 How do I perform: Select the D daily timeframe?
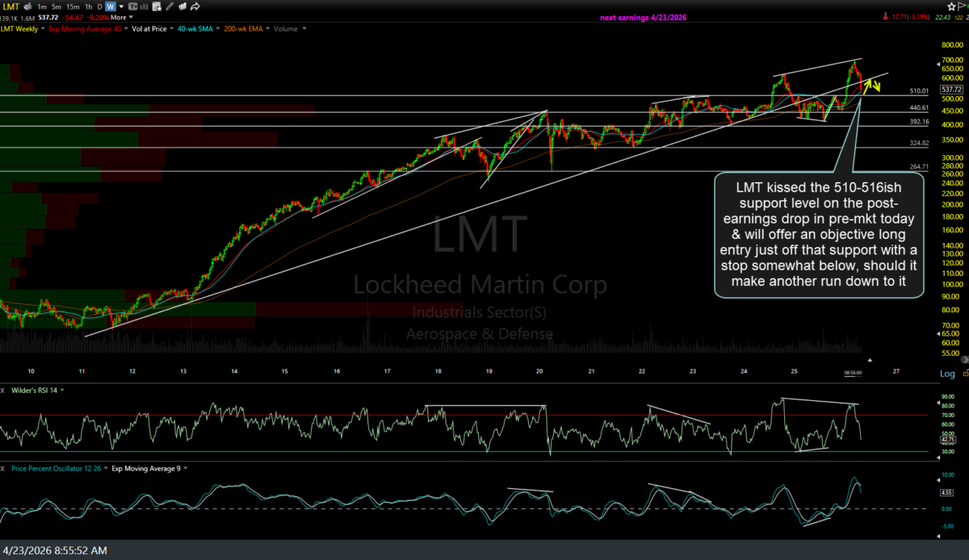pos(99,6)
